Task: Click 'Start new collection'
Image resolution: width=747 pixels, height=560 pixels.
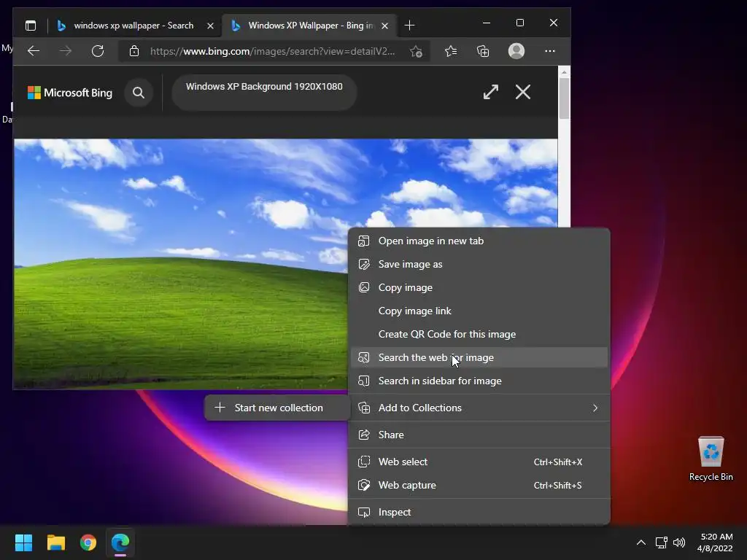Action: coord(276,408)
